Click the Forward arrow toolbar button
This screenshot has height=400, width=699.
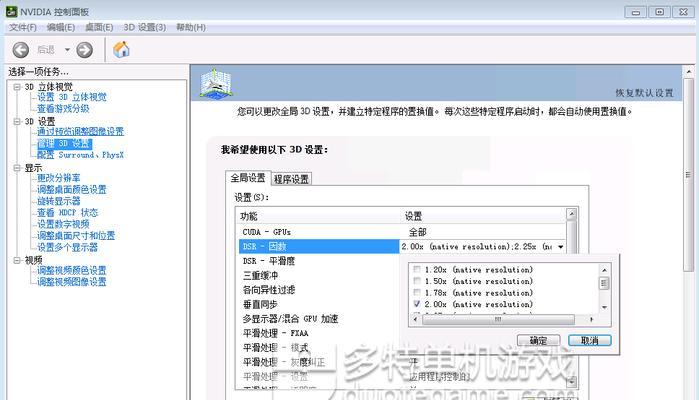pos(84,49)
